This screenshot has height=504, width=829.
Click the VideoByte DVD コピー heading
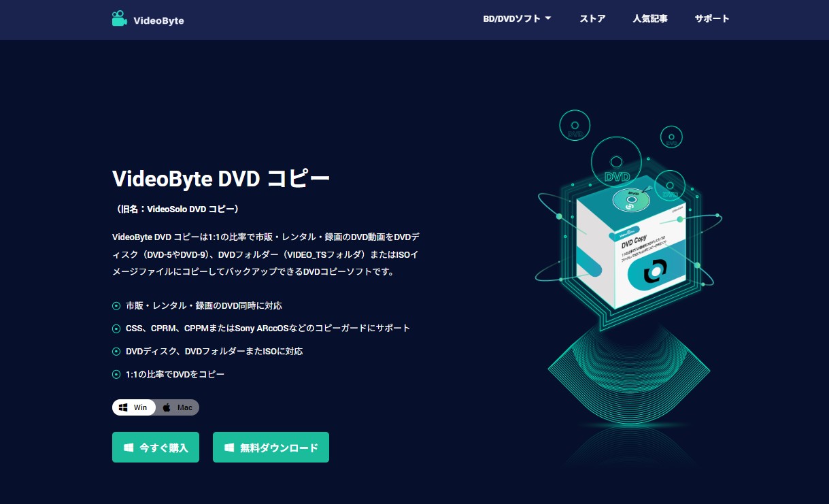pos(221,179)
